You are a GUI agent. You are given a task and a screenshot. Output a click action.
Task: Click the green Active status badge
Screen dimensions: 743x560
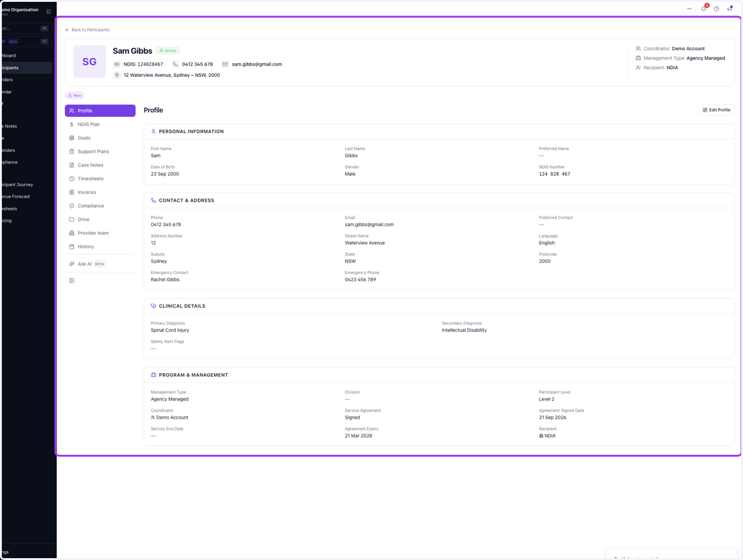167,51
